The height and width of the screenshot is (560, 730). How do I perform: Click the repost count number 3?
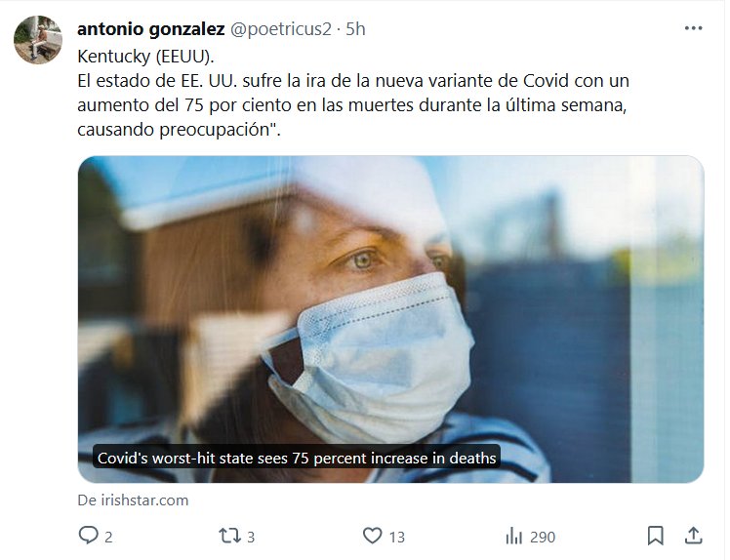pyautogui.click(x=251, y=538)
